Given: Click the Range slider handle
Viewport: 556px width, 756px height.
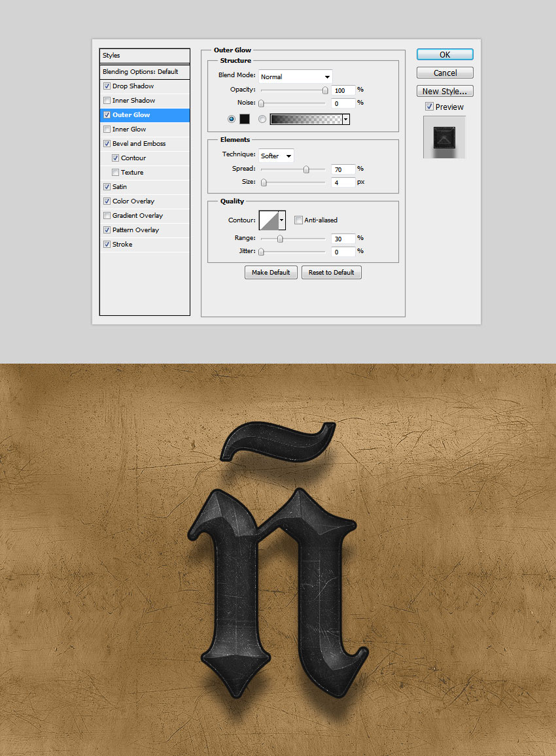Looking at the screenshot, I should click(x=280, y=239).
